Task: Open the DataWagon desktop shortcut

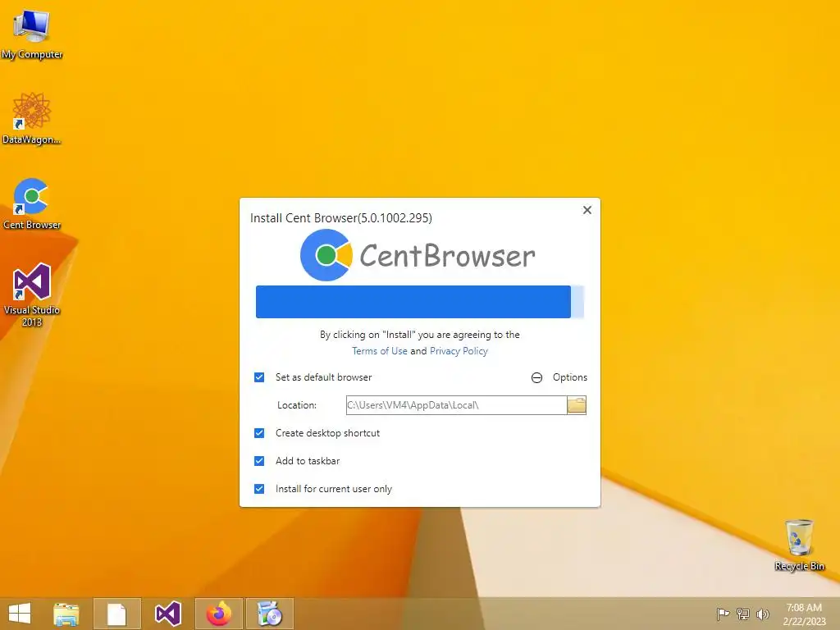Action: pyautogui.click(x=32, y=119)
